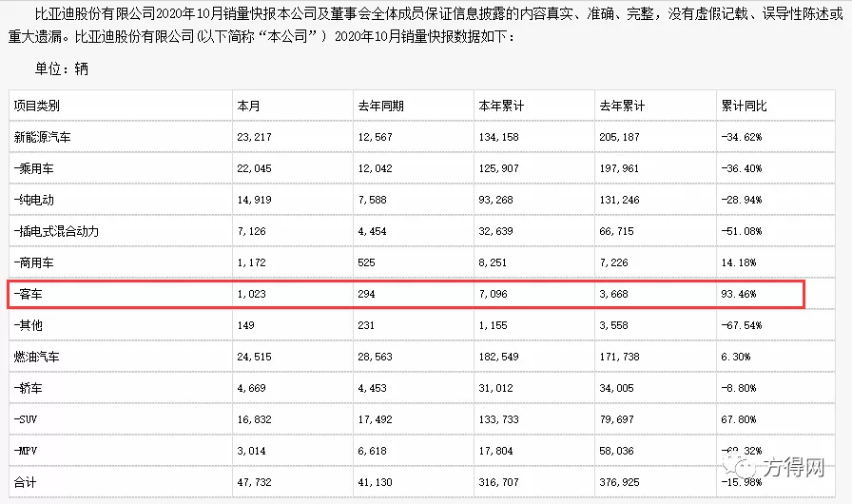Click the value '131,246'

619,200
